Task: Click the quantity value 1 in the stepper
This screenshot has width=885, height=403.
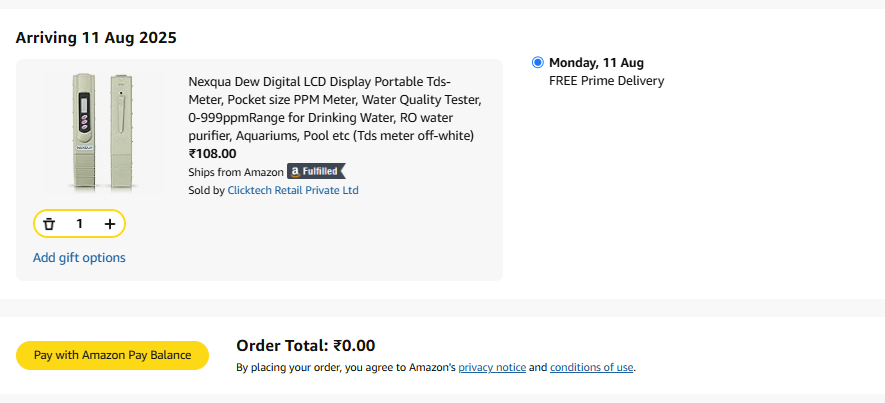Action: click(80, 224)
